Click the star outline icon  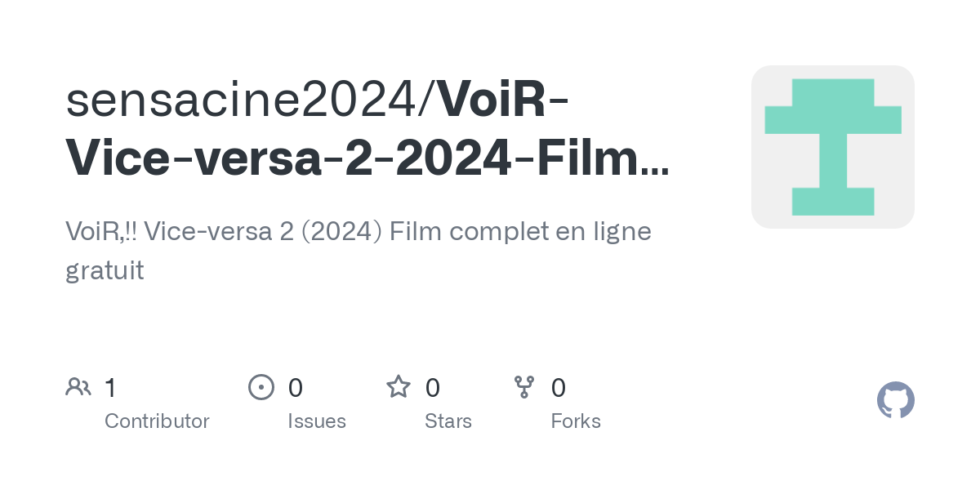coord(398,387)
